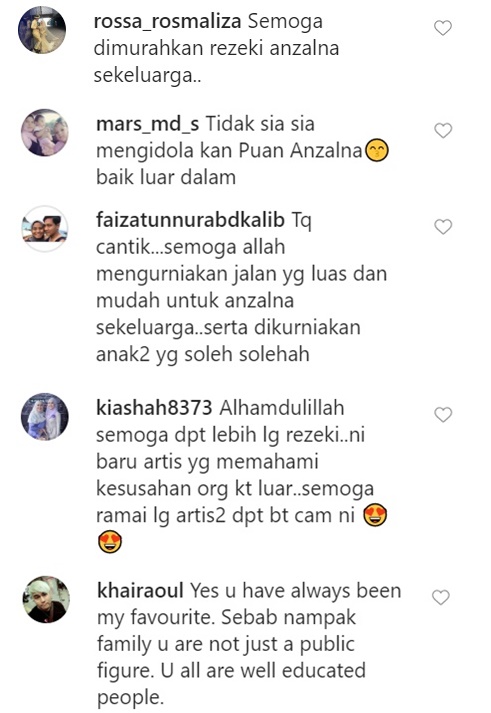Click kiashah8373's profile picture

[x=45, y=417]
